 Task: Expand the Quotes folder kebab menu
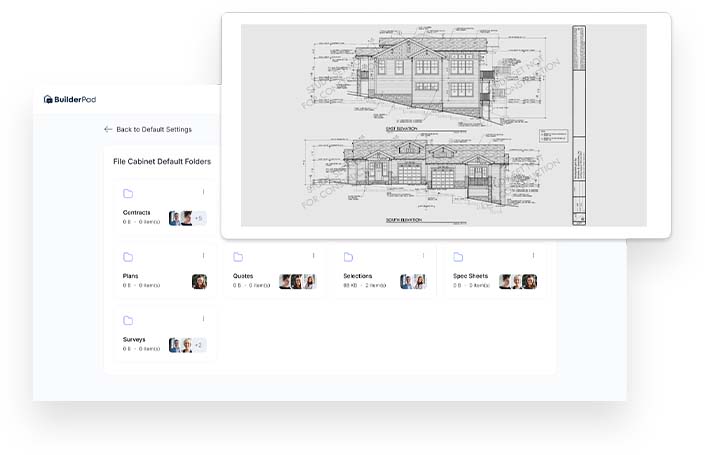313,256
